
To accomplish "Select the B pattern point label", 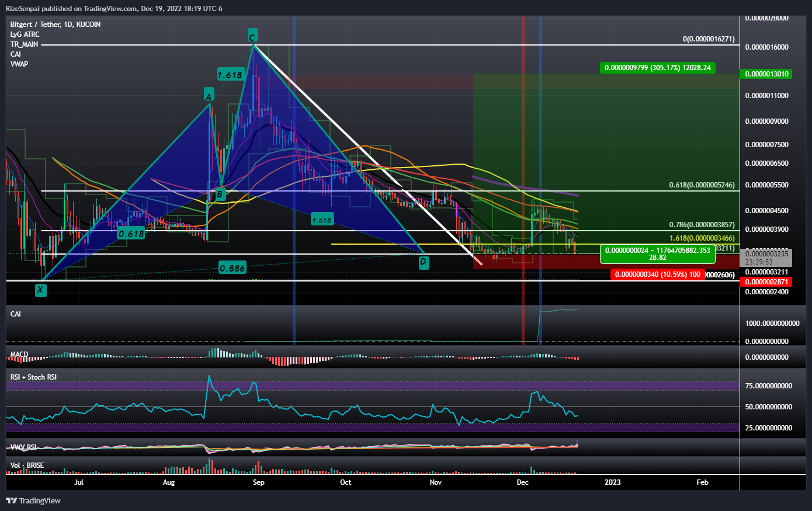I will 220,194.
